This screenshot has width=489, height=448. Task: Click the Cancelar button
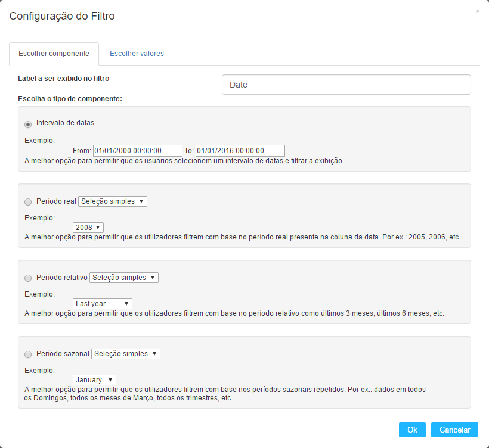tap(454, 430)
